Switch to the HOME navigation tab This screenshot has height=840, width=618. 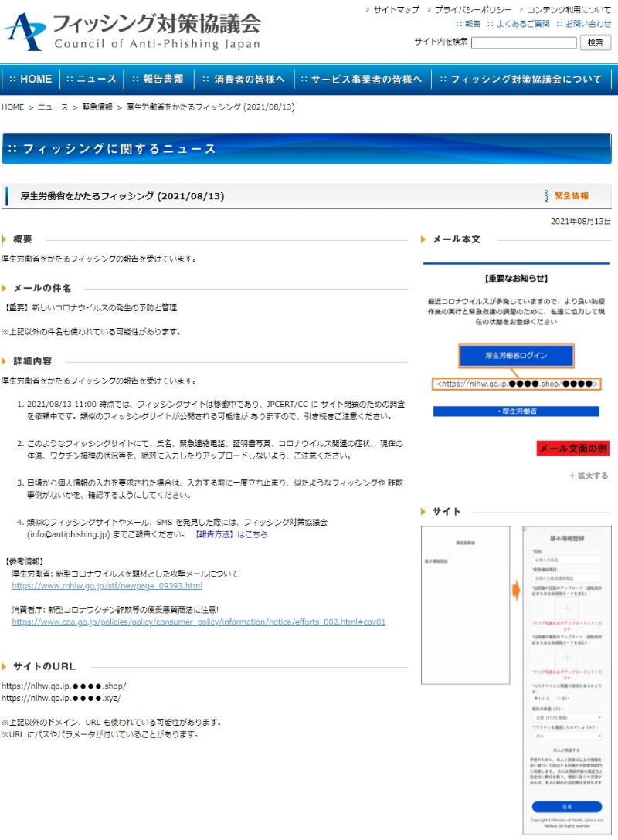[x=30, y=79]
